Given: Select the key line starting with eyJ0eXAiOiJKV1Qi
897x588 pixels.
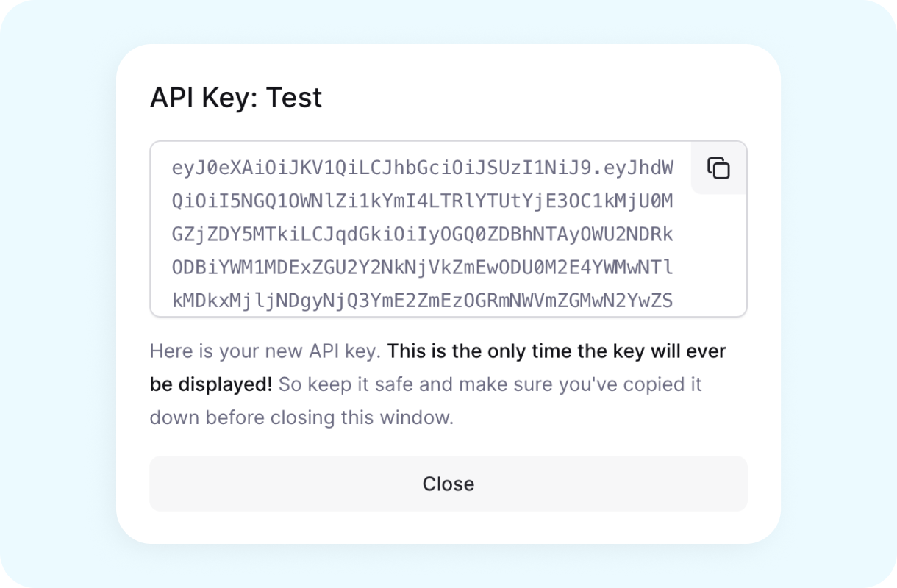Looking at the screenshot, I should [x=423, y=168].
